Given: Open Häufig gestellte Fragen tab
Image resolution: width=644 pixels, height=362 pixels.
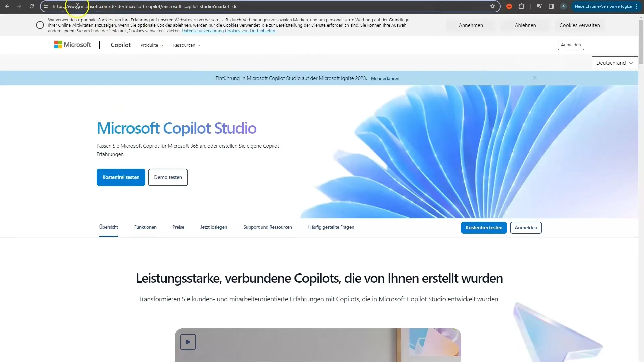Looking at the screenshot, I should click(x=331, y=227).
